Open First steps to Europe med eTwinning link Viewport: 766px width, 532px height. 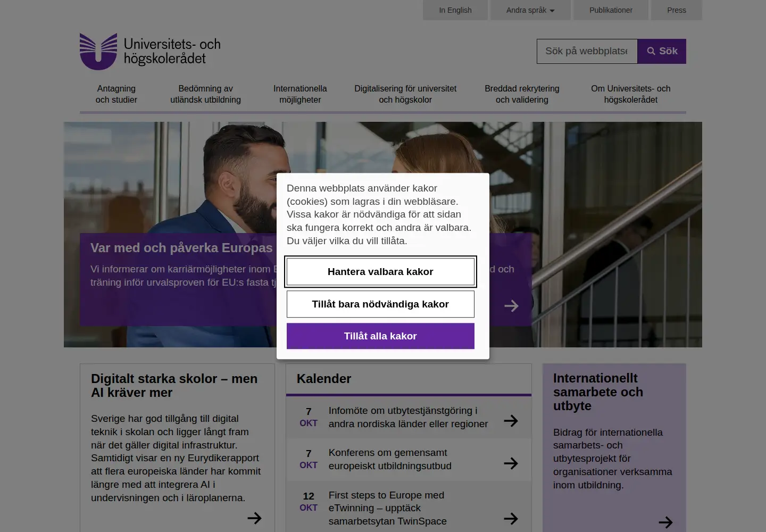[x=388, y=508]
